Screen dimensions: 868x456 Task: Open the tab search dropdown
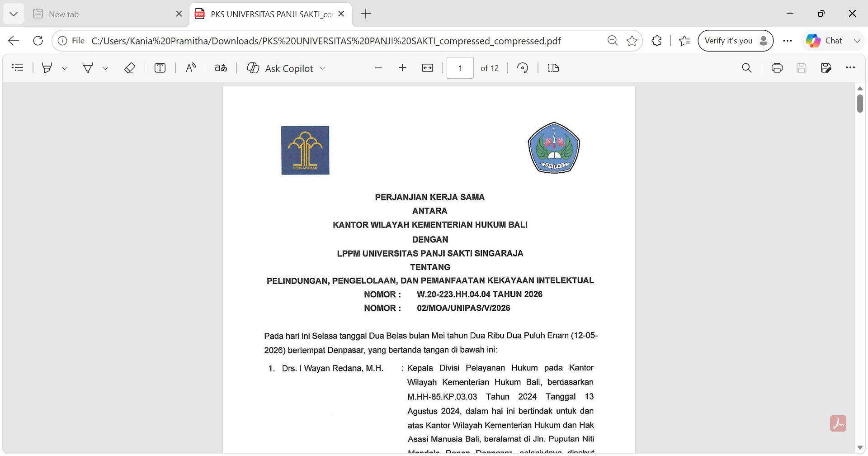click(x=14, y=14)
